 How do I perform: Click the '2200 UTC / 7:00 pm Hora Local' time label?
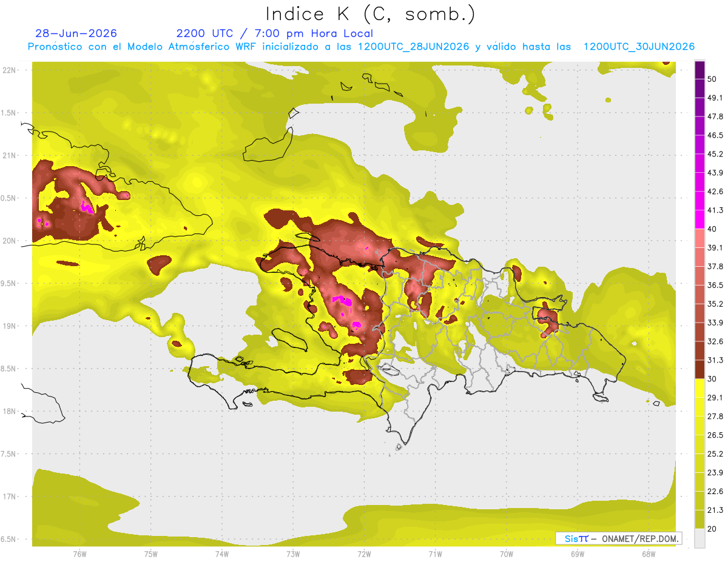(275, 33)
